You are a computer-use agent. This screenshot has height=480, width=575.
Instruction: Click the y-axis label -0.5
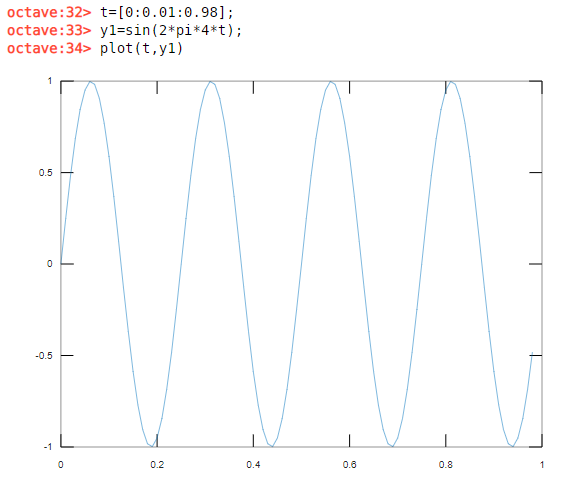(x=44, y=356)
